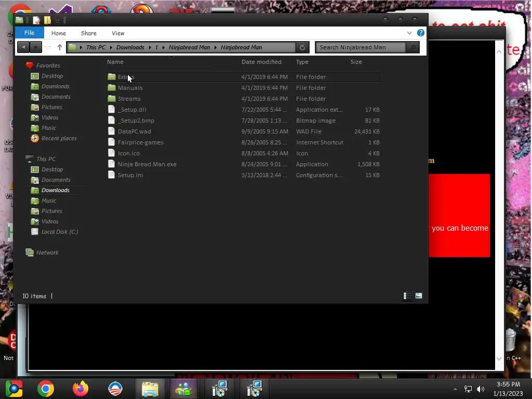
Task: Open Downloads under Favorites
Action: coord(55,86)
